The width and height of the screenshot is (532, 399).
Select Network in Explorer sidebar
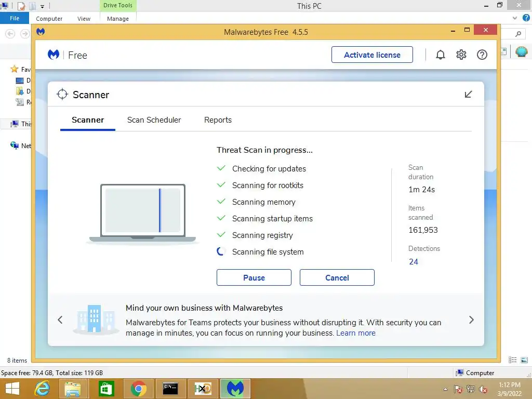21,145
